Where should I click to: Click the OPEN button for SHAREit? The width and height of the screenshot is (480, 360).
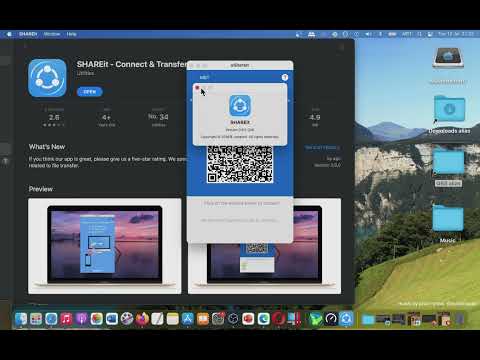[90, 92]
